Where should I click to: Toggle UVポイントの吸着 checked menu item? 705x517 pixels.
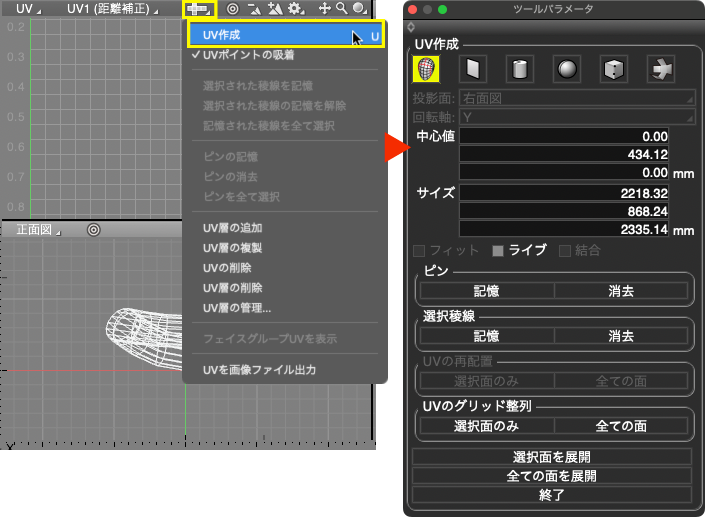coord(248,55)
